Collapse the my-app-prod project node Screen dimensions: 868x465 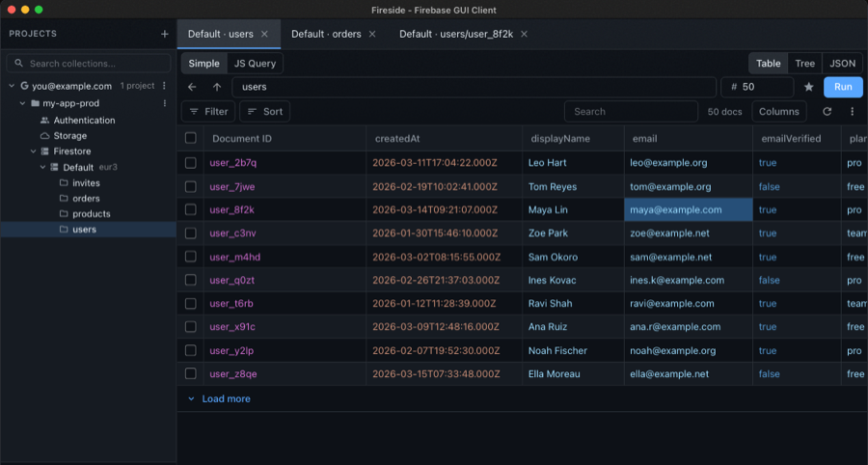pos(23,103)
